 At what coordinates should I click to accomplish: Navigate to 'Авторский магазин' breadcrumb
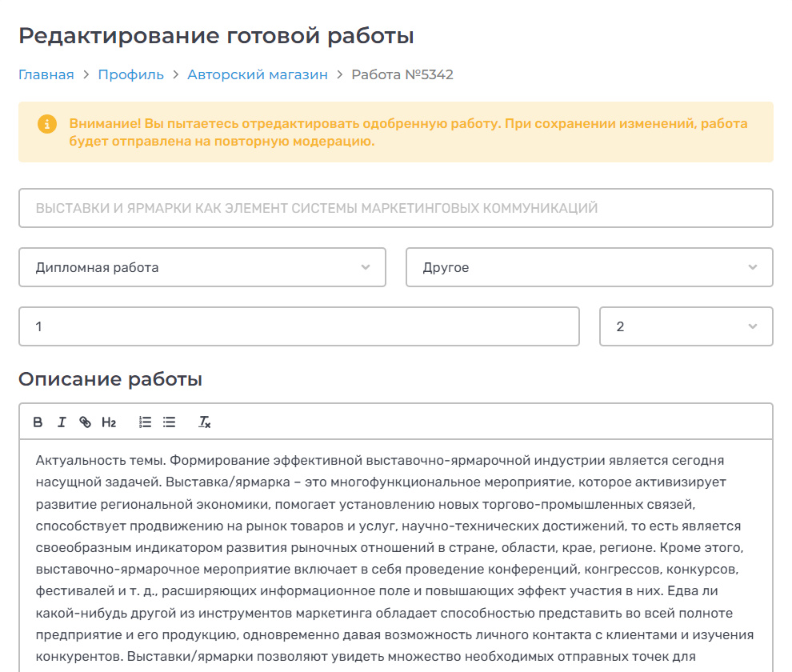(x=257, y=74)
